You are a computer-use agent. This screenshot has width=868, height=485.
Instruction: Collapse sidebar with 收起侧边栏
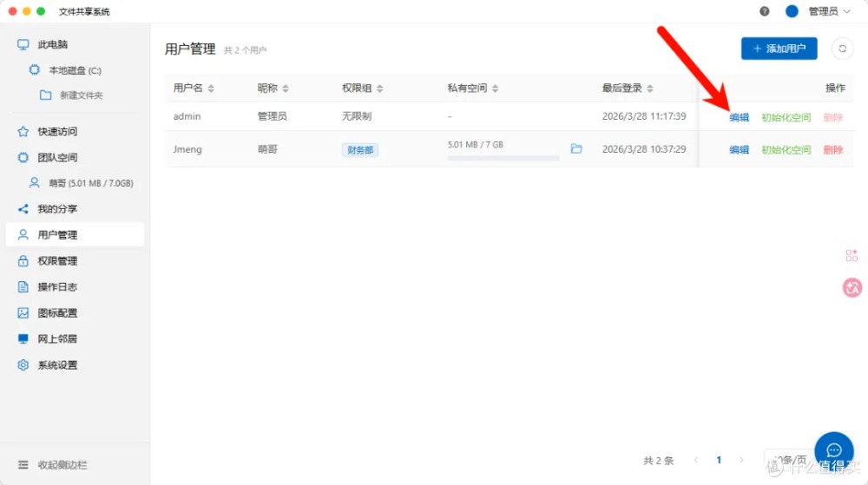pyautogui.click(x=61, y=465)
